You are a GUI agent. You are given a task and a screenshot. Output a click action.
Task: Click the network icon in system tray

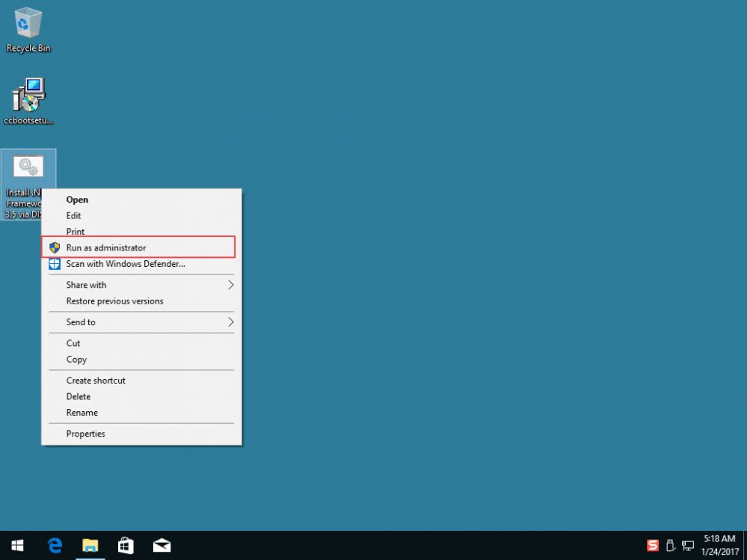[x=688, y=545]
